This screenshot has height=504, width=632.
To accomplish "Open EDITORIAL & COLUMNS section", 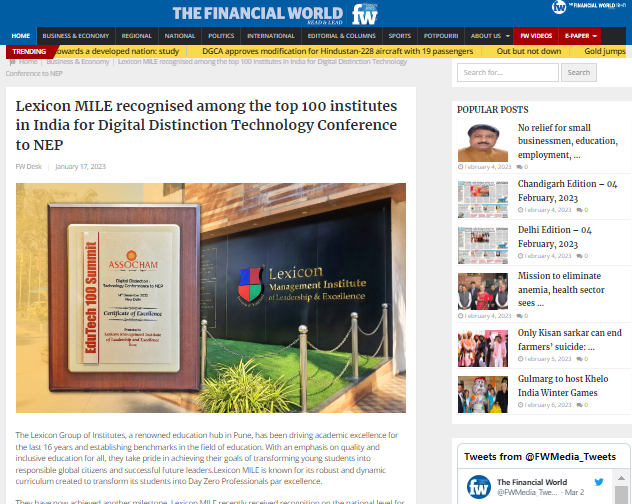I will pos(341,36).
